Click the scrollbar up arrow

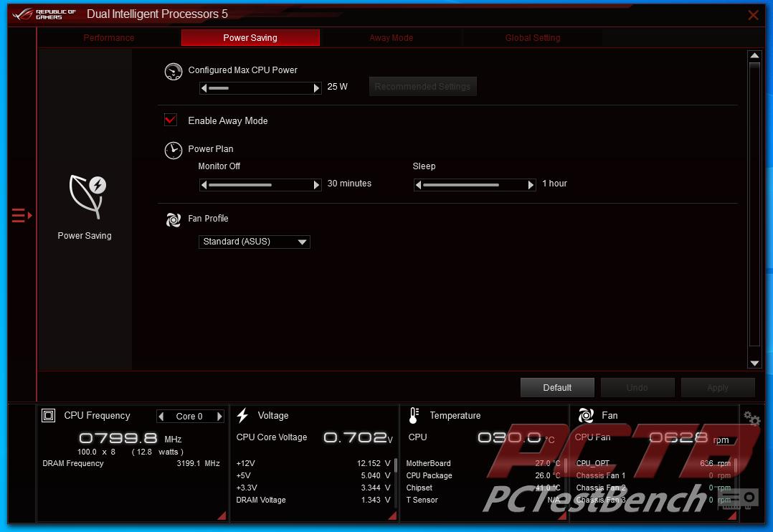(x=754, y=55)
